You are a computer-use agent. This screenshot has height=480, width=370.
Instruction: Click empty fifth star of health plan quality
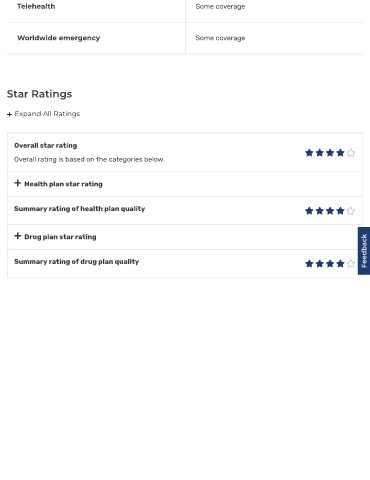(351, 211)
